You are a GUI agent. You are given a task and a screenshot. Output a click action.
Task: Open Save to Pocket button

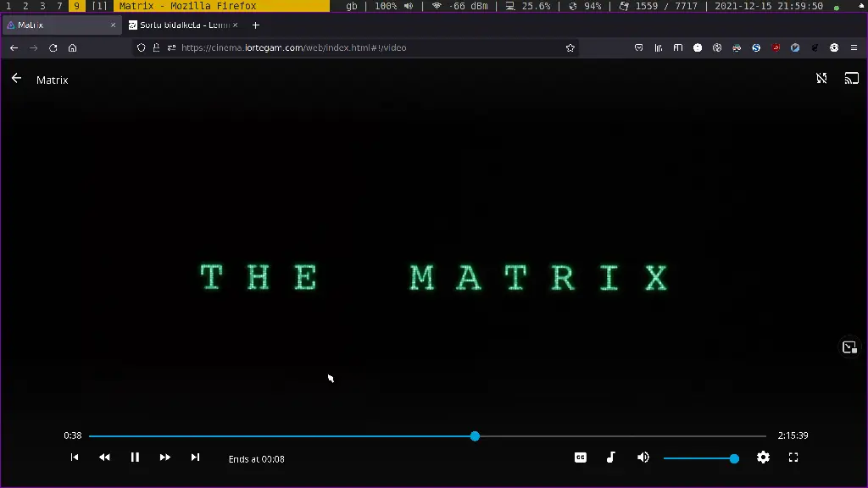639,48
